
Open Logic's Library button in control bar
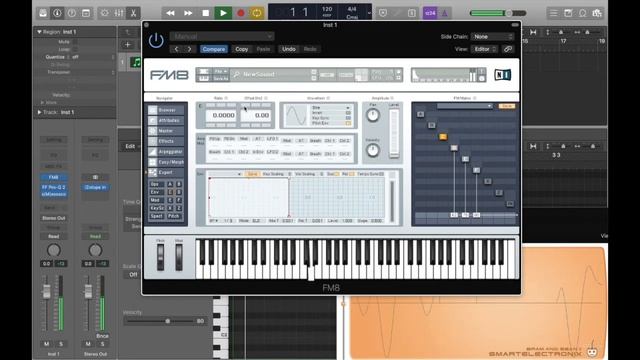pos(43,13)
